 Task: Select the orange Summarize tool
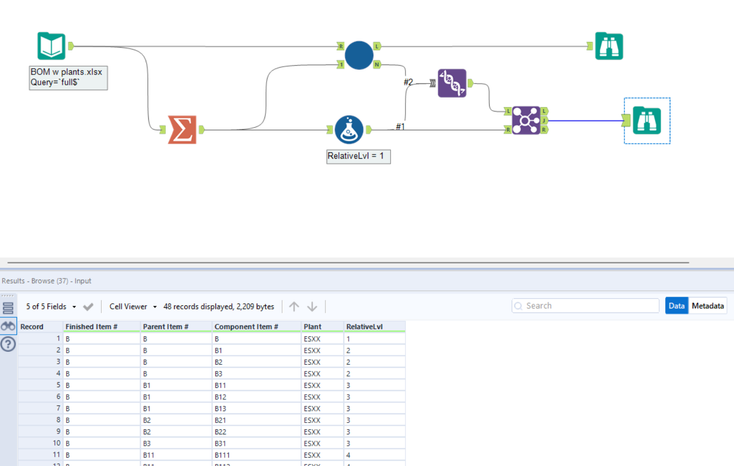(x=182, y=130)
